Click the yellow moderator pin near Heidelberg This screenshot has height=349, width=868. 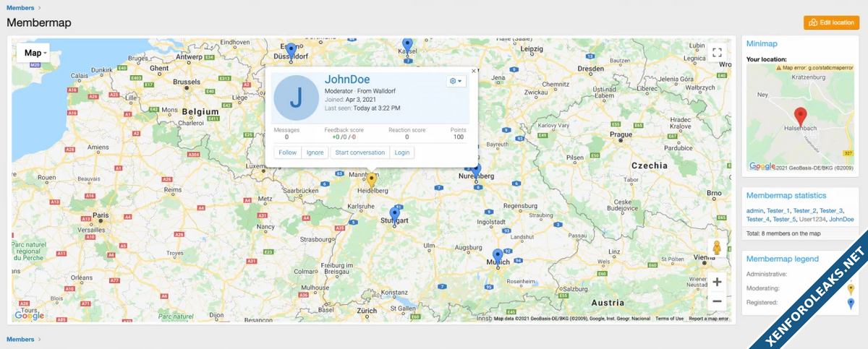pos(371,180)
